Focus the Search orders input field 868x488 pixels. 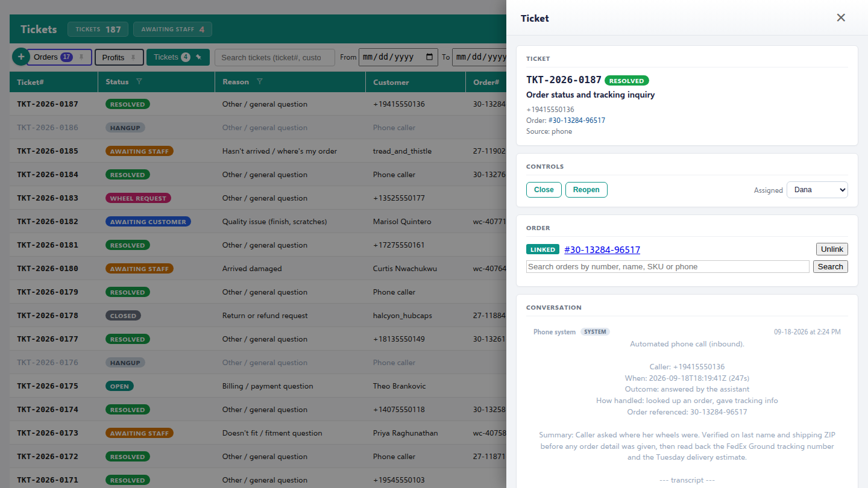point(668,266)
